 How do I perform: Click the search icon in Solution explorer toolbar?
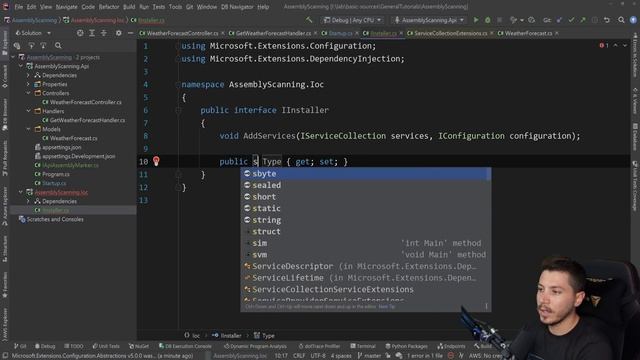[x=58, y=46]
